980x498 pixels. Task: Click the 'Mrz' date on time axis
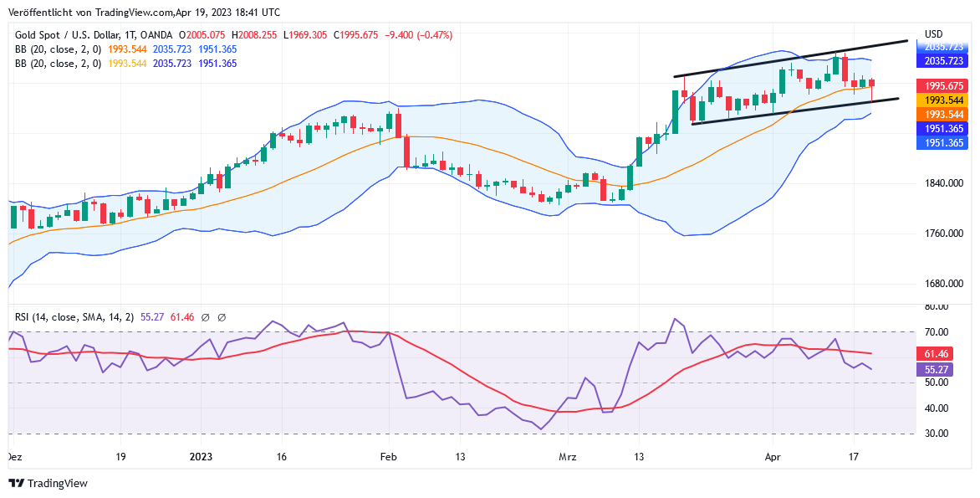[568, 457]
